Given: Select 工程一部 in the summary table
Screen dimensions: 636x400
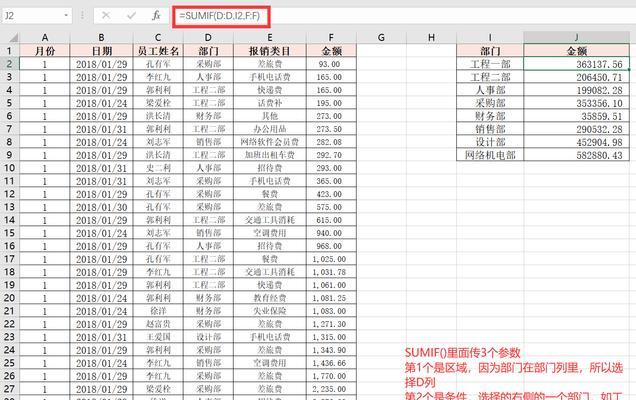Looking at the screenshot, I should pos(490,64).
